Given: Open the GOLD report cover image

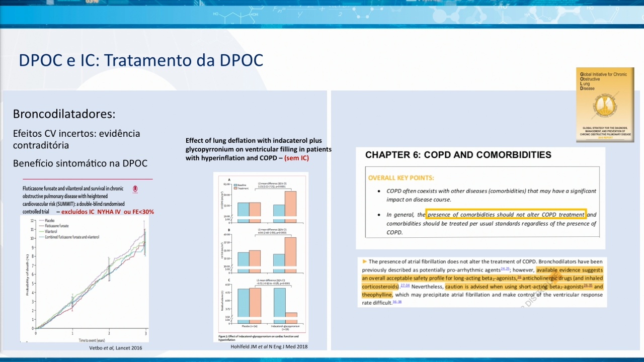Looking at the screenshot, I should tap(605, 105).
